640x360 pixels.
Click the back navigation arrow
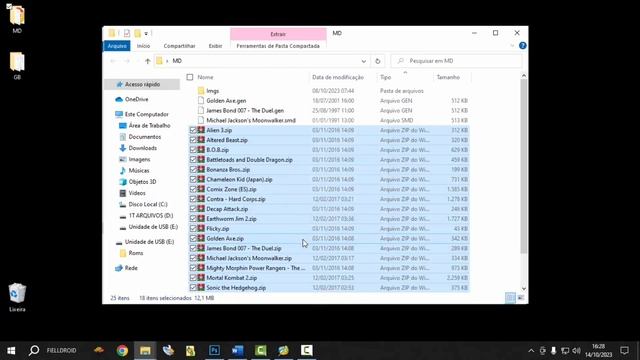(113, 61)
